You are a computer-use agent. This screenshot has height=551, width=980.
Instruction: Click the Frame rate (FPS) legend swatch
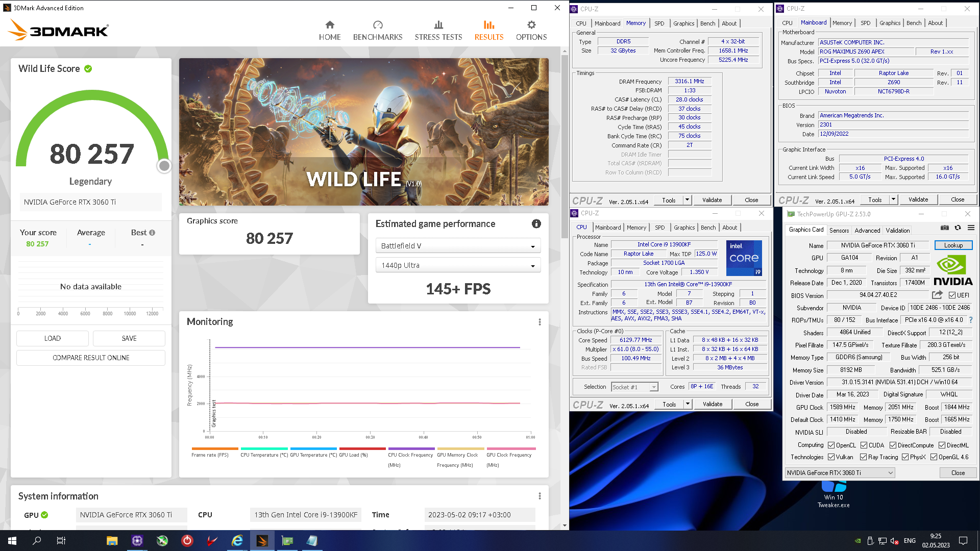coord(214,449)
